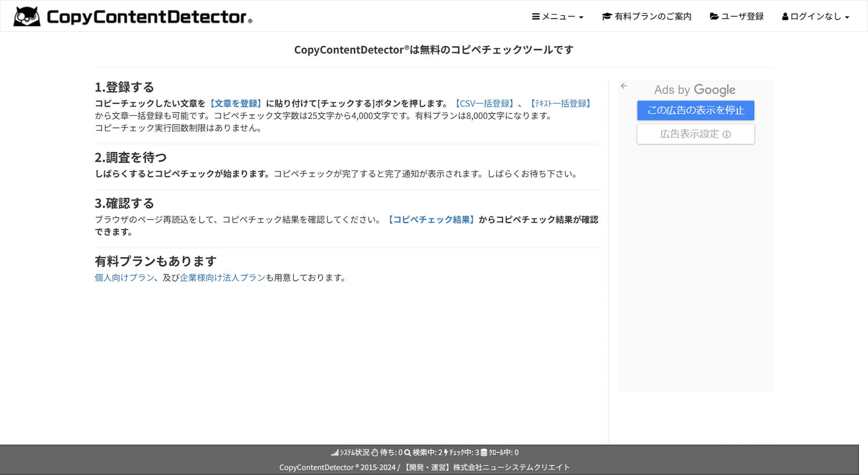This screenshot has height=475, width=868.
Task: Click 広告表示設定 button
Action: [x=695, y=134]
